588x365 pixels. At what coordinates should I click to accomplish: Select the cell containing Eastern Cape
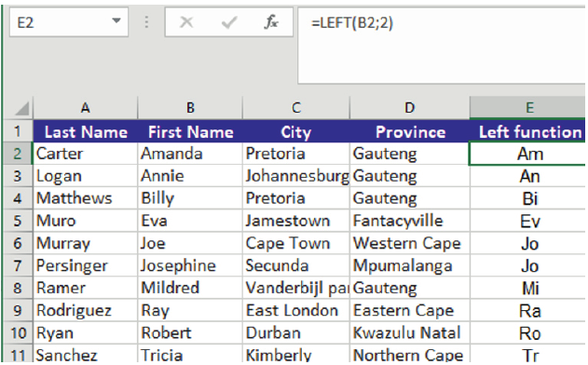click(x=409, y=311)
